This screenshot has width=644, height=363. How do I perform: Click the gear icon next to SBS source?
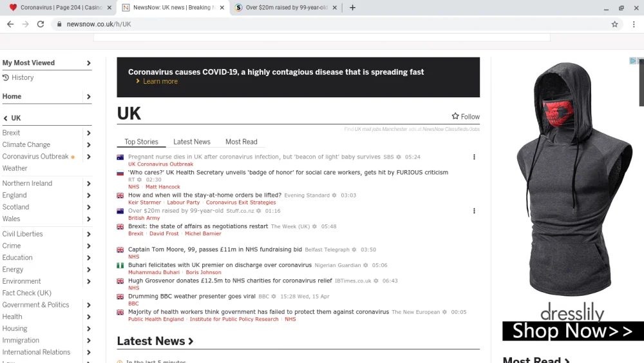(x=399, y=157)
